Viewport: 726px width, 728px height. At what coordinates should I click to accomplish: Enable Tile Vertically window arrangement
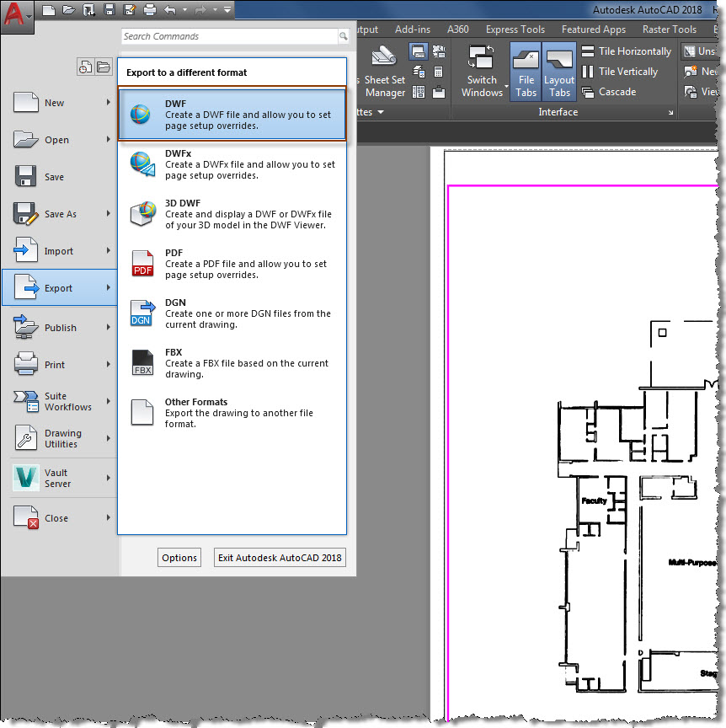[627, 71]
